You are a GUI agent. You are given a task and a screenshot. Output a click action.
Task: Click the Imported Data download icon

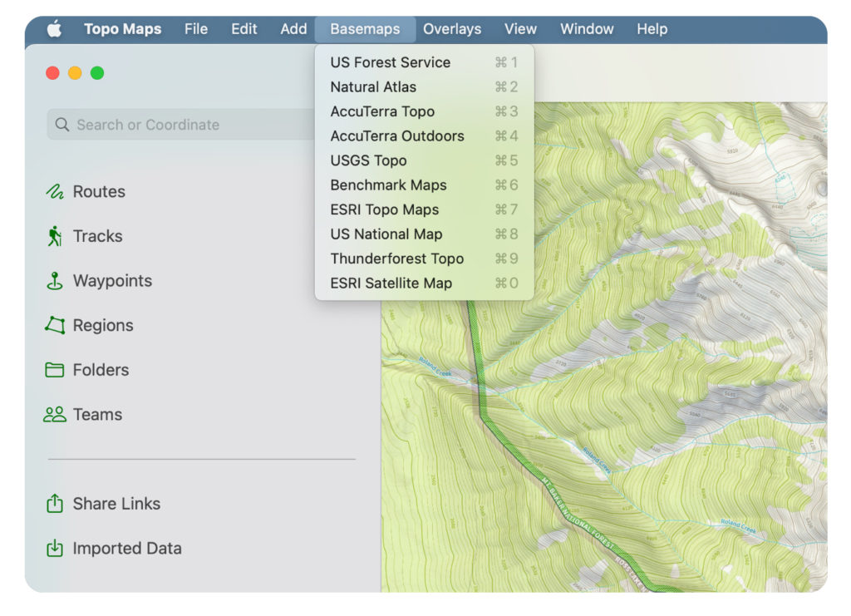coord(54,548)
